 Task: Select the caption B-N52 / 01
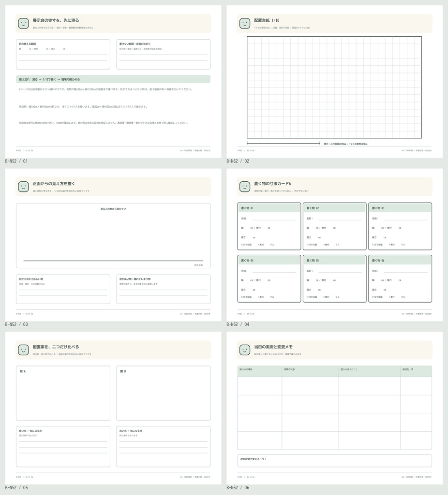click(x=16, y=161)
